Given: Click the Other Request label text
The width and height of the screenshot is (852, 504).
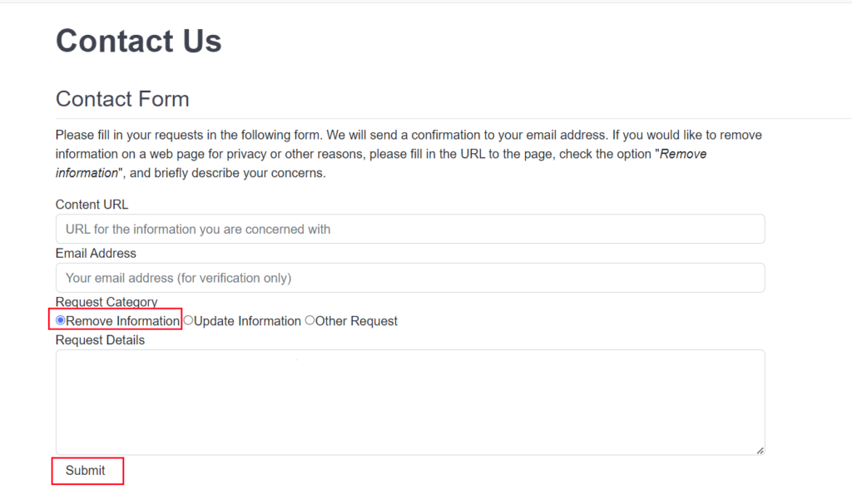Looking at the screenshot, I should [x=355, y=320].
